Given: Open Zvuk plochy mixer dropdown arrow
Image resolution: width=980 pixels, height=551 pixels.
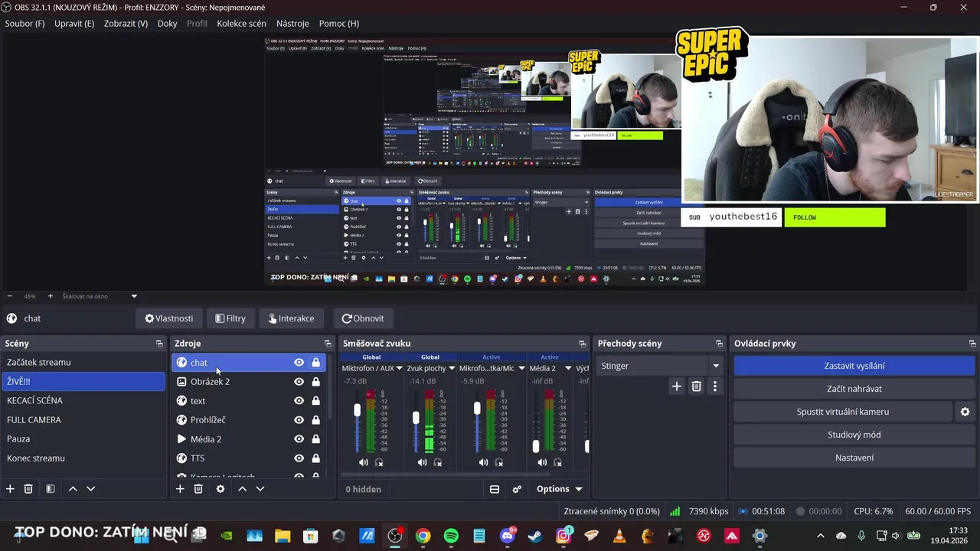Looking at the screenshot, I should [x=452, y=368].
